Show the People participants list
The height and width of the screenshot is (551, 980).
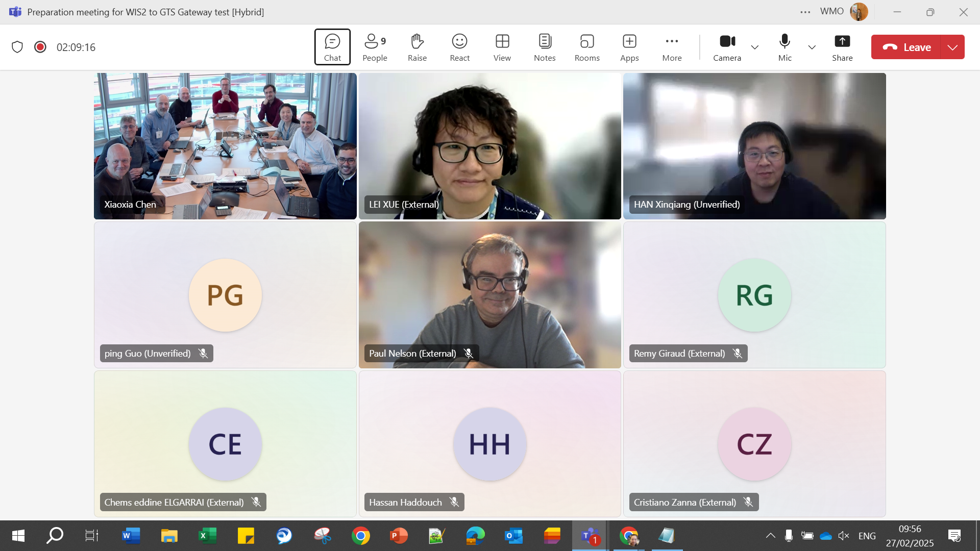click(x=375, y=47)
